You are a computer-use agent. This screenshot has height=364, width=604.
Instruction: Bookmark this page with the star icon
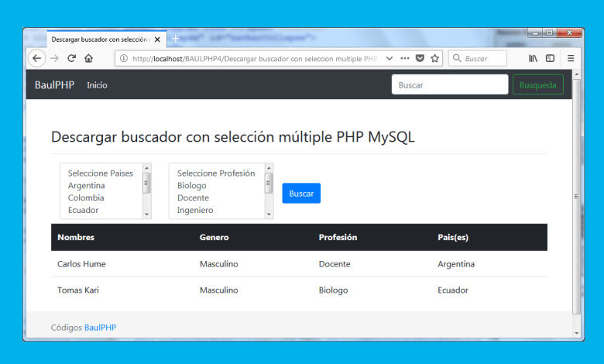pyautogui.click(x=435, y=58)
